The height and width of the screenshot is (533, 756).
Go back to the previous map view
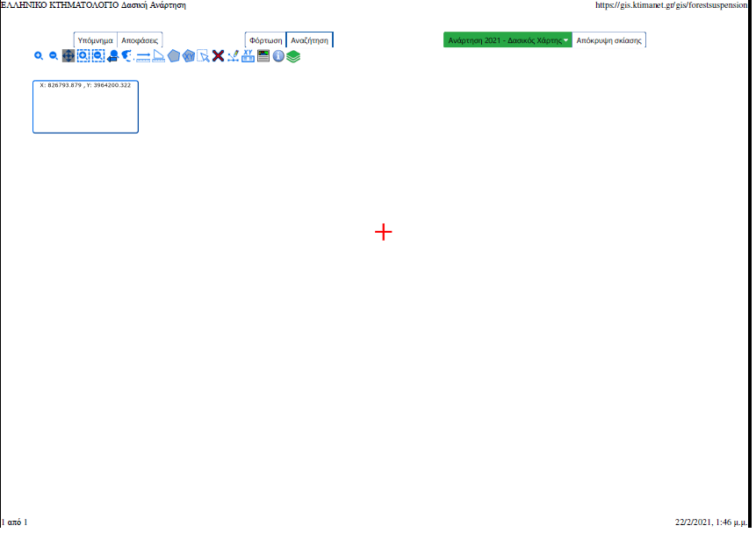click(x=113, y=56)
